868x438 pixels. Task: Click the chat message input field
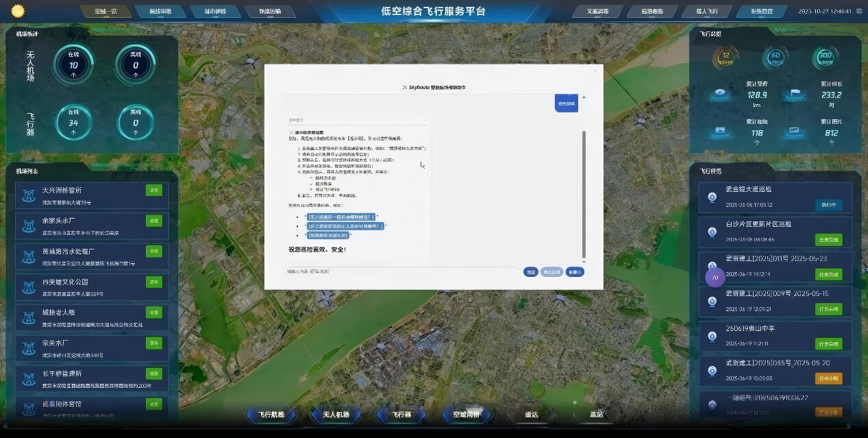coord(401,272)
